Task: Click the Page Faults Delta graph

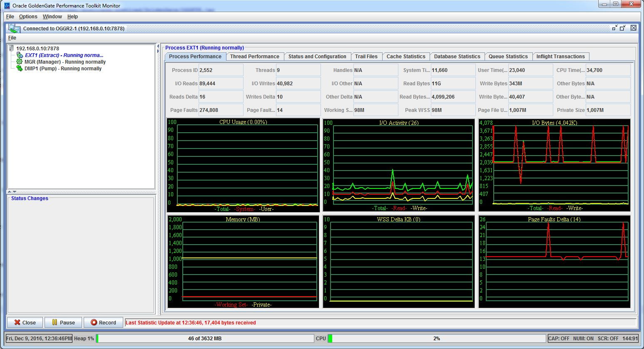Action: click(554, 262)
